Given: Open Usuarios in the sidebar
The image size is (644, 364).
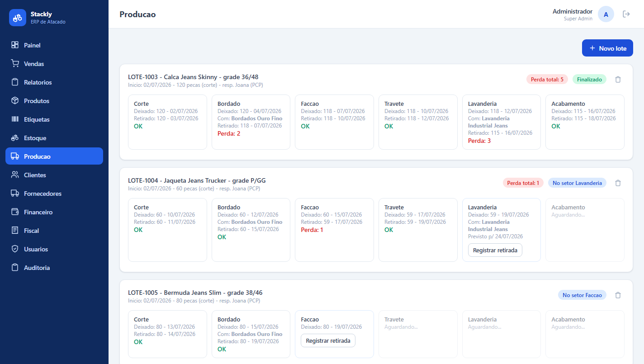Looking at the screenshot, I should click(54, 249).
